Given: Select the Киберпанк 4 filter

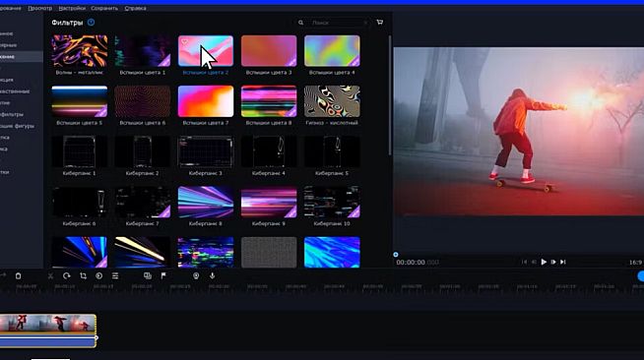Looking at the screenshot, I should [269, 151].
